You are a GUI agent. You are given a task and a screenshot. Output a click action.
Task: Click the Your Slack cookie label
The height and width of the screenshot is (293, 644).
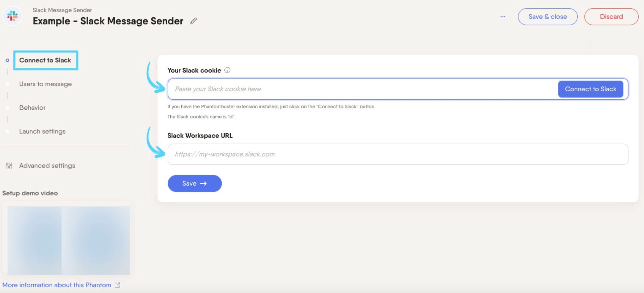(194, 70)
